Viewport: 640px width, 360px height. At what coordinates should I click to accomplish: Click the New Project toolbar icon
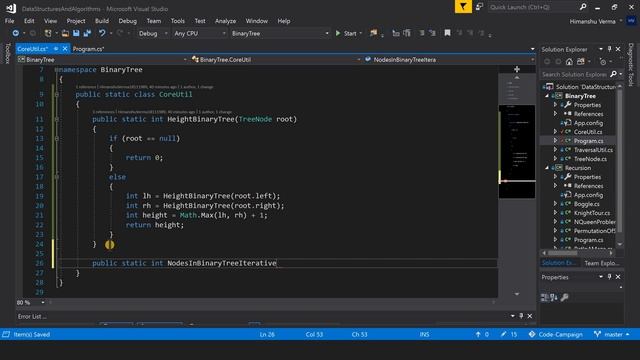click(48, 33)
